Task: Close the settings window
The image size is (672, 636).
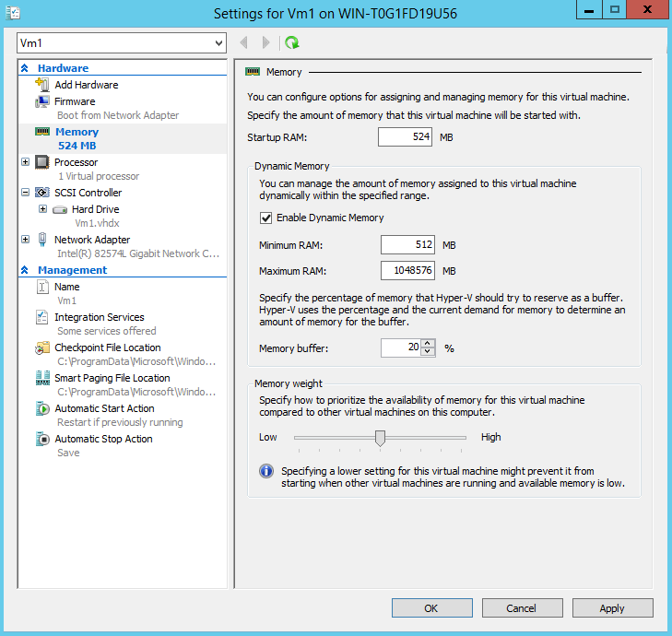Action: pos(647,9)
